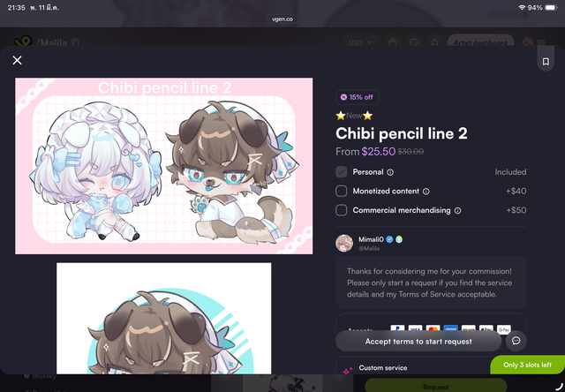Click Accept terms to start request
This screenshot has height=392, width=565.
point(418,341)
